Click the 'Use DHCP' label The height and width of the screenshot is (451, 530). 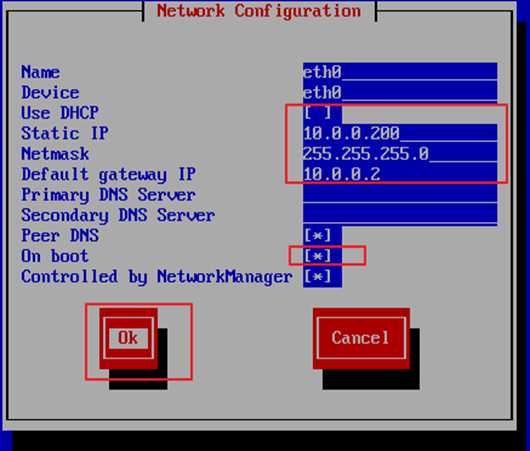pyautogui.click(x=60, y=113)
